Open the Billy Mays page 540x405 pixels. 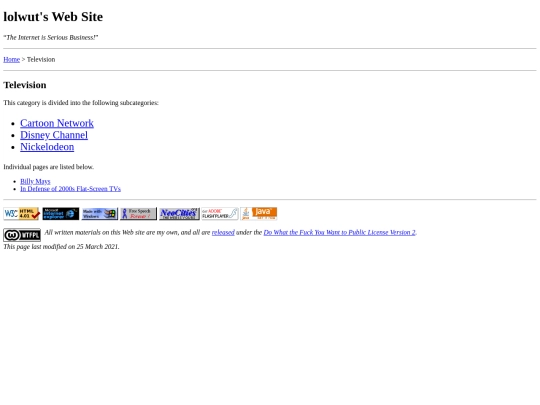point(35,181)
